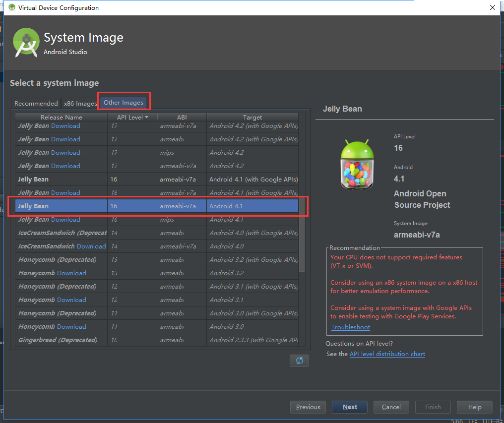This screenshot has height=423, width=504.
Task: Click the Target column header
Action: point(252,118)
